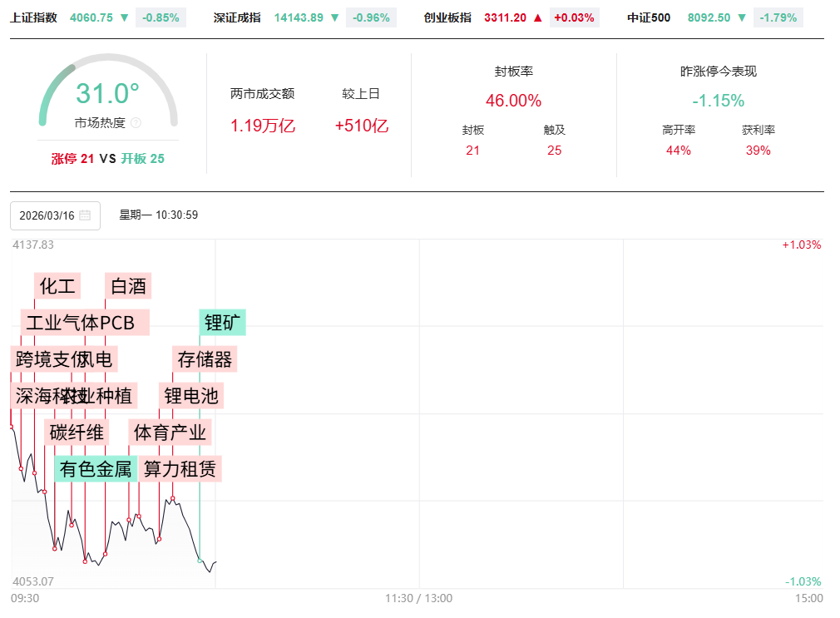
Task: Click the 深证成指 down arrow indicator
Action: tap(334, 17)
